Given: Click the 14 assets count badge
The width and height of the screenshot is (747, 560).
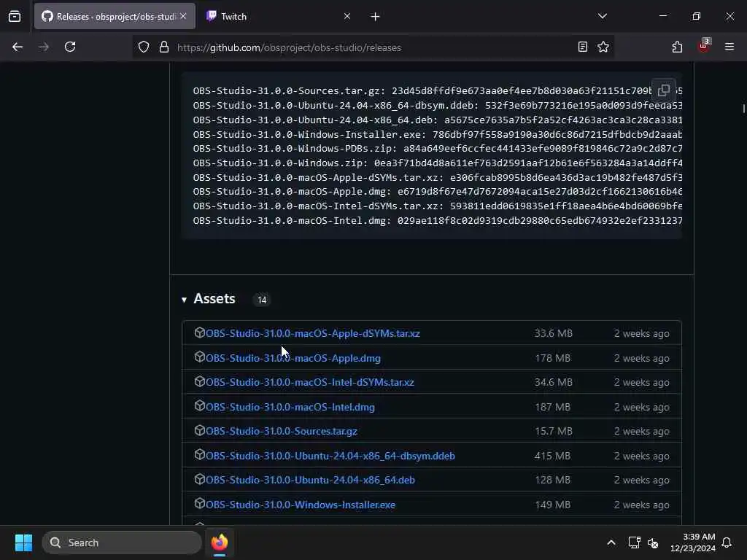Looking at the screenshot, I should 262,300.
